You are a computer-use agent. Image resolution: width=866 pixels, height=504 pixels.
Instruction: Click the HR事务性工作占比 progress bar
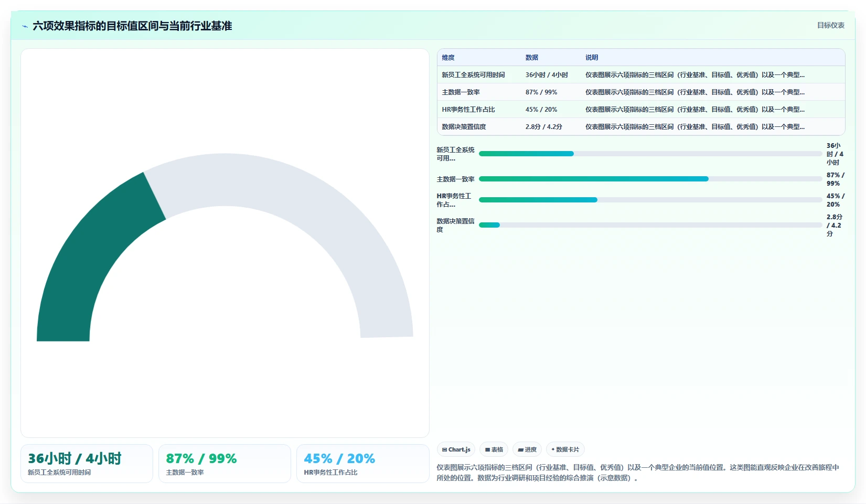click(x=650, y=200)
